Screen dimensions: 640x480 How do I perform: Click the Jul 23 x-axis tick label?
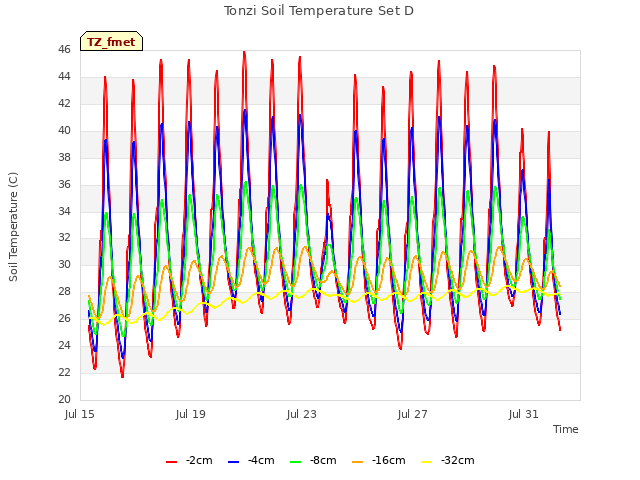tap(302, 414)
